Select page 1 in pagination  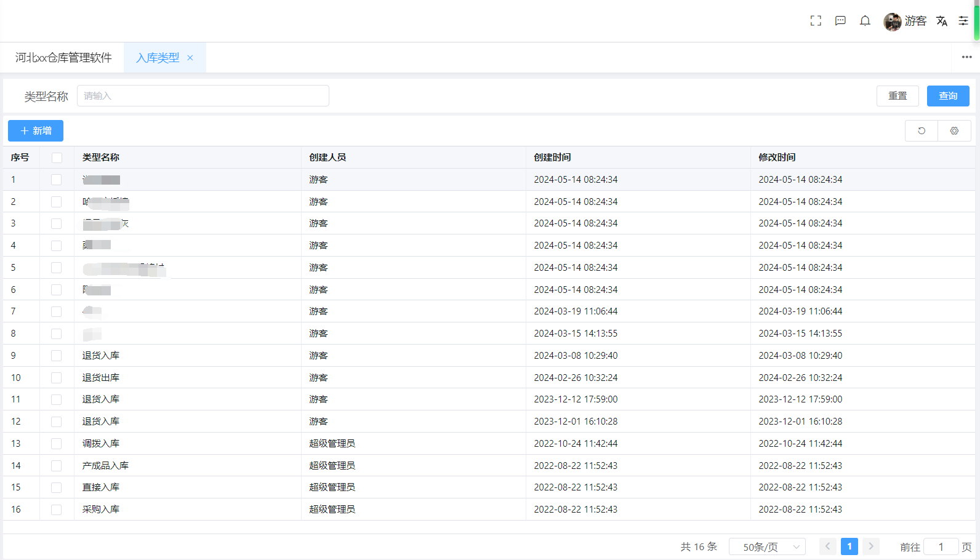point(849,546)
